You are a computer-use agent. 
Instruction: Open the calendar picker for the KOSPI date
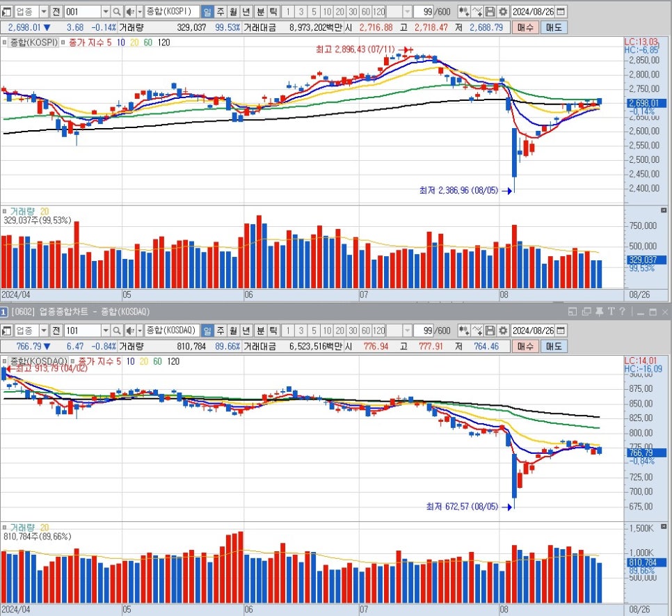(560, 12)
